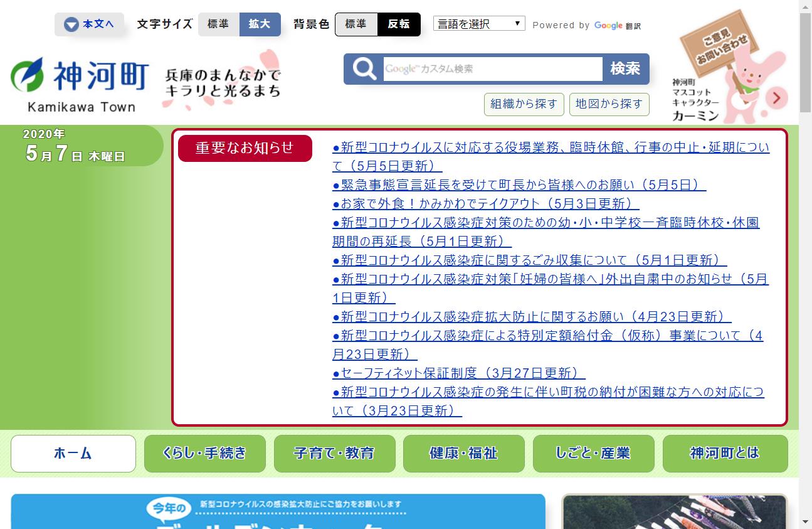The height and width of the screenshot is (529, 812).
Task: Click the 組織から探す button
Action: [524, 104]
